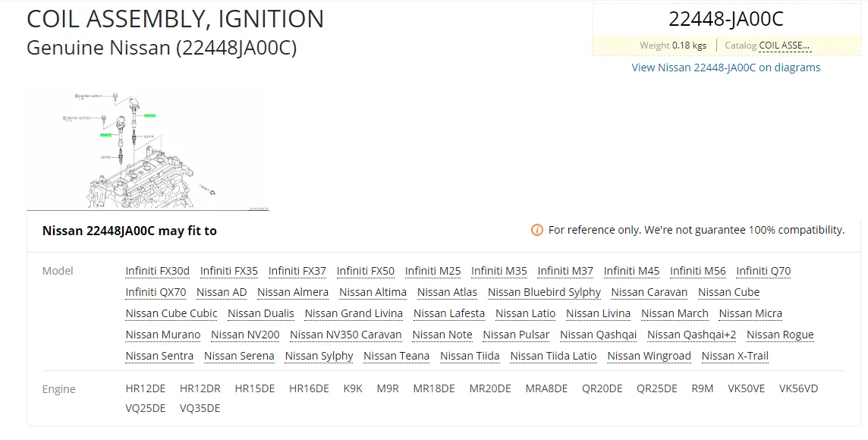Click the MRA8DE engine code
The width and height of the screenshot is (868, 440).
546,388
